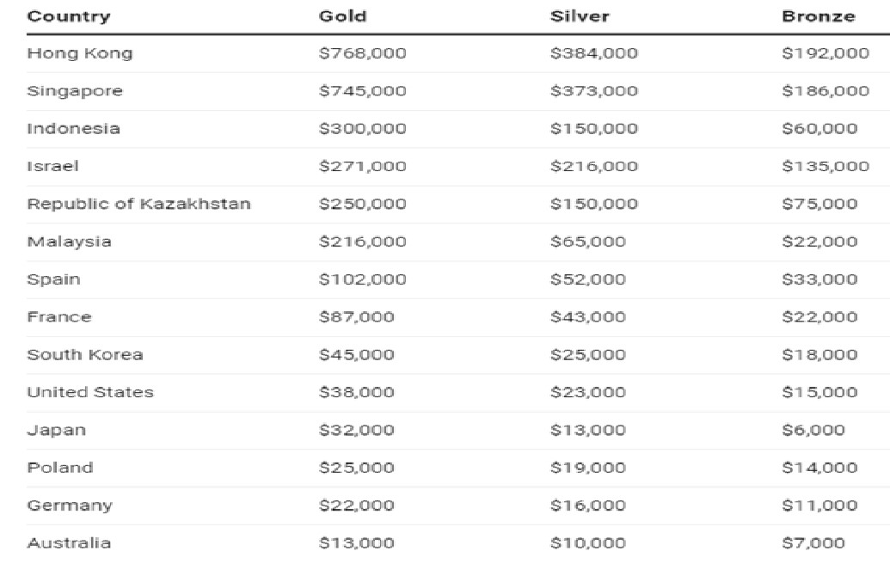Click South Korea's silver value $25,000
890x588 pixels.
click(588, 355)
